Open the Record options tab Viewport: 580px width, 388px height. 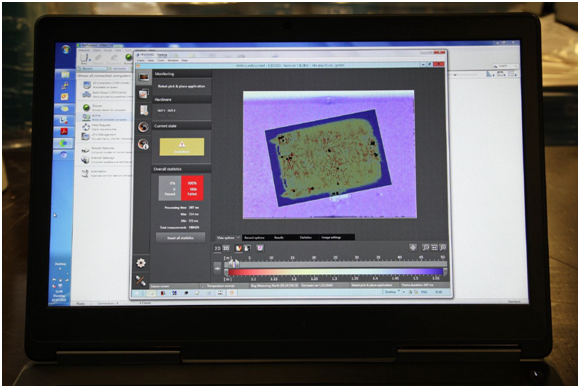click(x=254, y=237)
